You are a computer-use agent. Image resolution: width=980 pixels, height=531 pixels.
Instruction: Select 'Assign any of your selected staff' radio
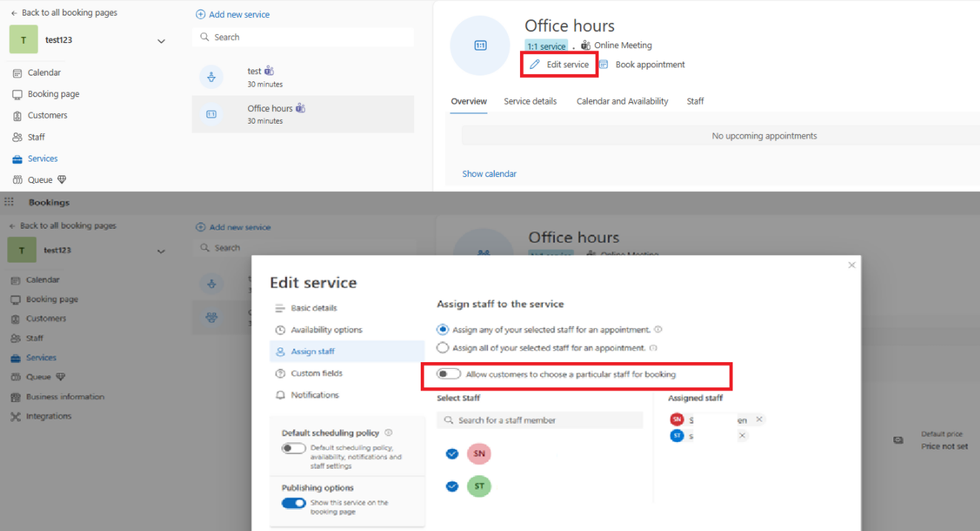(443, 330)
